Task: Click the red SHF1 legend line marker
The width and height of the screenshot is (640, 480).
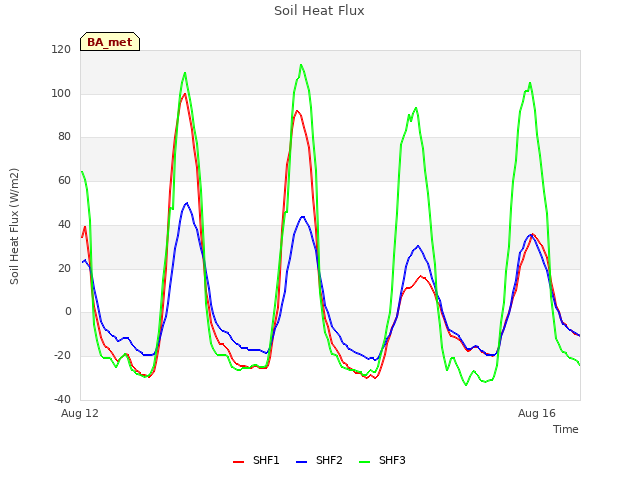Action: click(238, 462)
